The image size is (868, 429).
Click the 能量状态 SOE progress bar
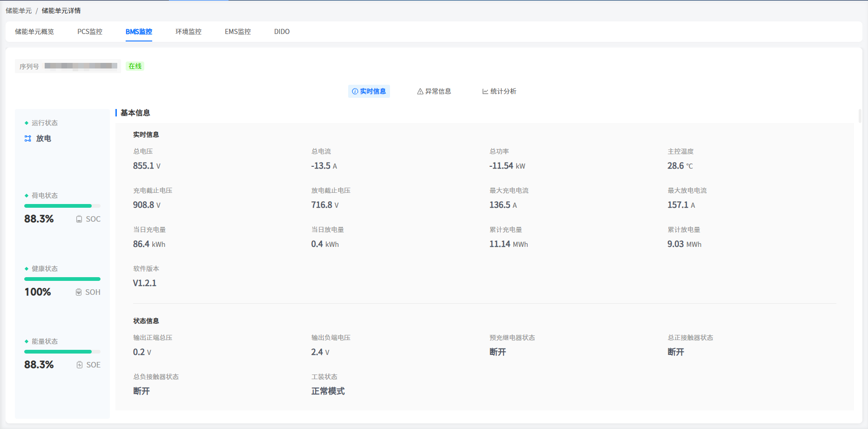point(62,352)
